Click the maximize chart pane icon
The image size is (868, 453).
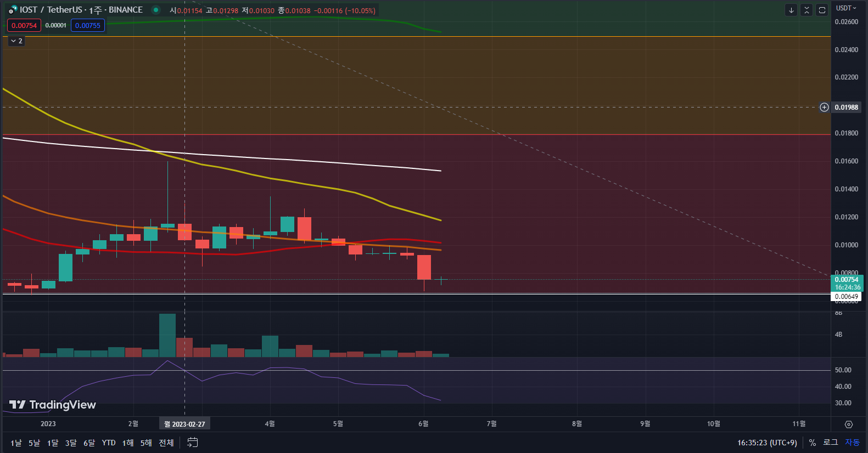tap(822, 10)
